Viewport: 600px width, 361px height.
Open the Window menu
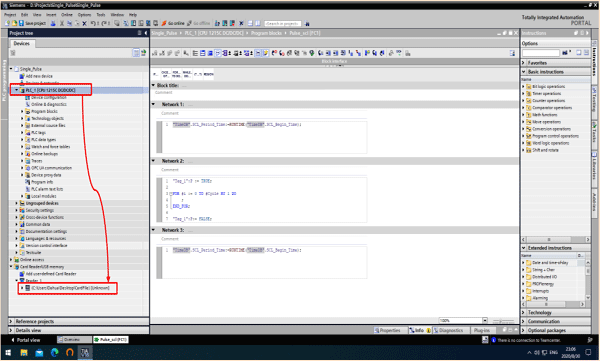(x=117, y=15)
